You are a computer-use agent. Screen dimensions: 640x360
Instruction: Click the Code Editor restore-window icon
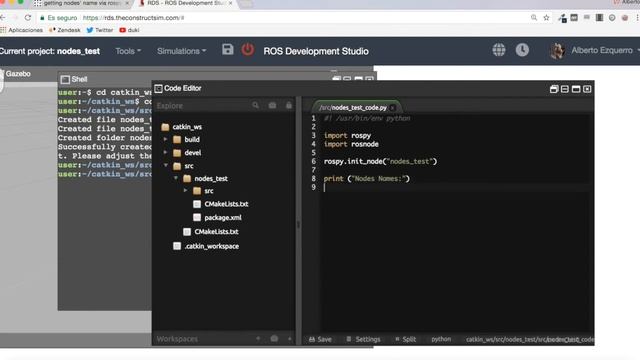[x=554, y=89]
